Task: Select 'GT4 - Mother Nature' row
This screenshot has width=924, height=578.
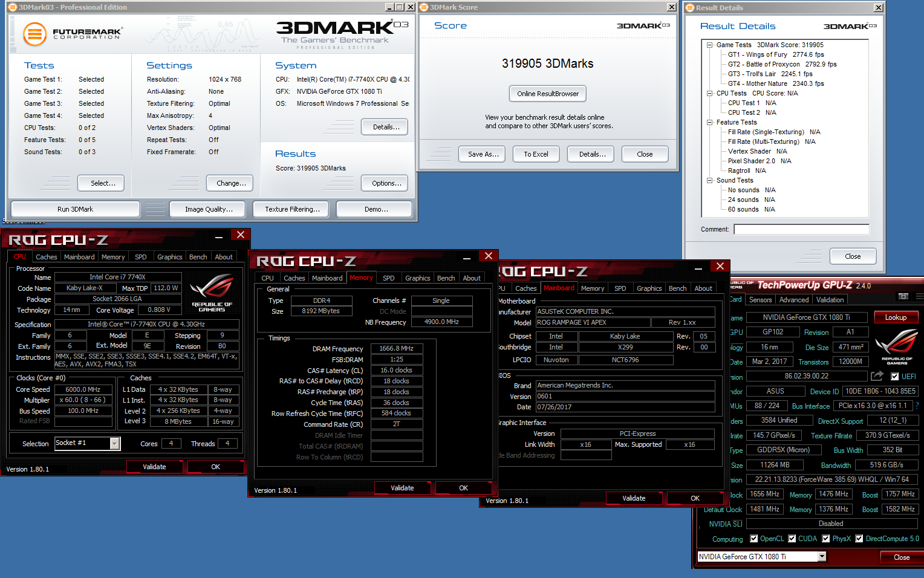Action: [776, 83]
